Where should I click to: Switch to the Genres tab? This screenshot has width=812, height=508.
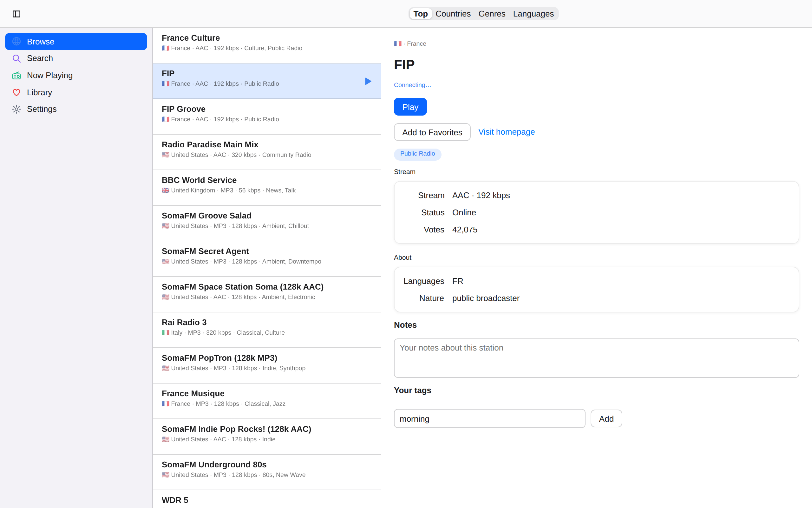[x=492, y=14]
